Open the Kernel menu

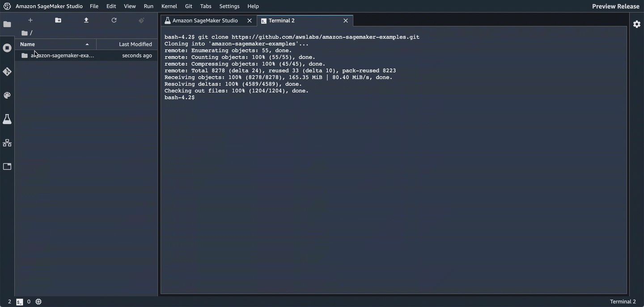pyautogui.click(x=169, y=6)
